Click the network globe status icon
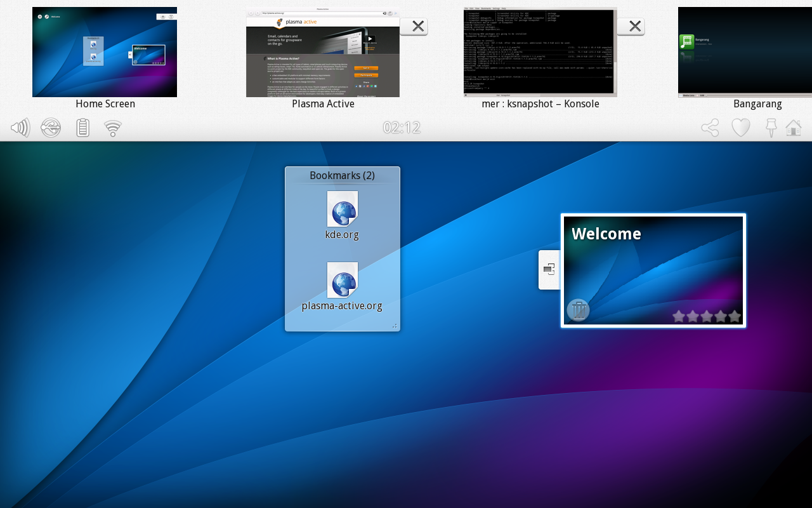The width and height of the screenshot is (812, 508). (51, 128)
